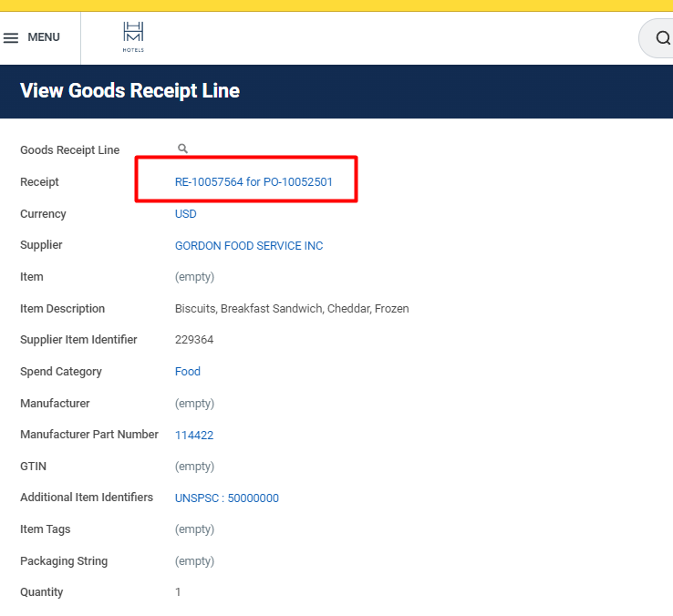The image size is (673, 616).
Task: Click the (empty) value beside Manufacturer
Action: pos(194,404)
